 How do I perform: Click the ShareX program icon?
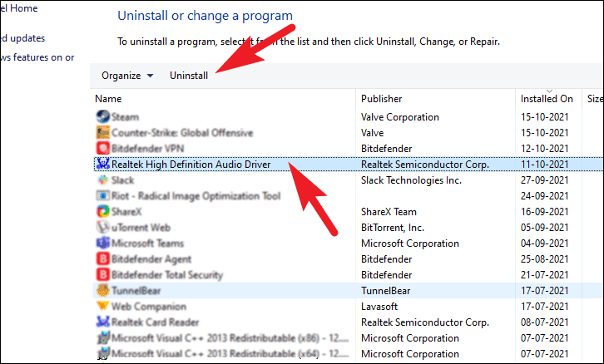[x=103, y=211]
